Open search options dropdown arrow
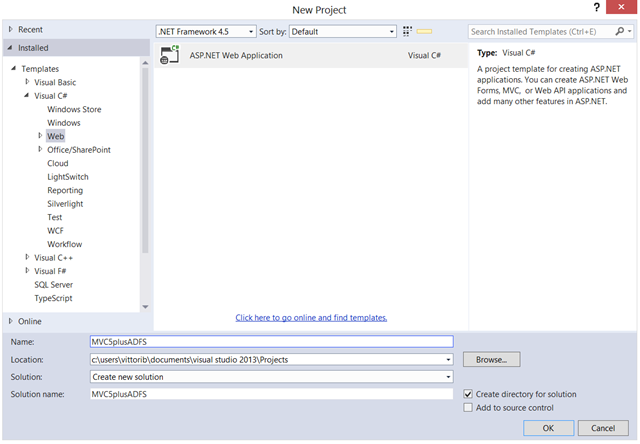Screen dimensions: 640x444 pos(630,31)
